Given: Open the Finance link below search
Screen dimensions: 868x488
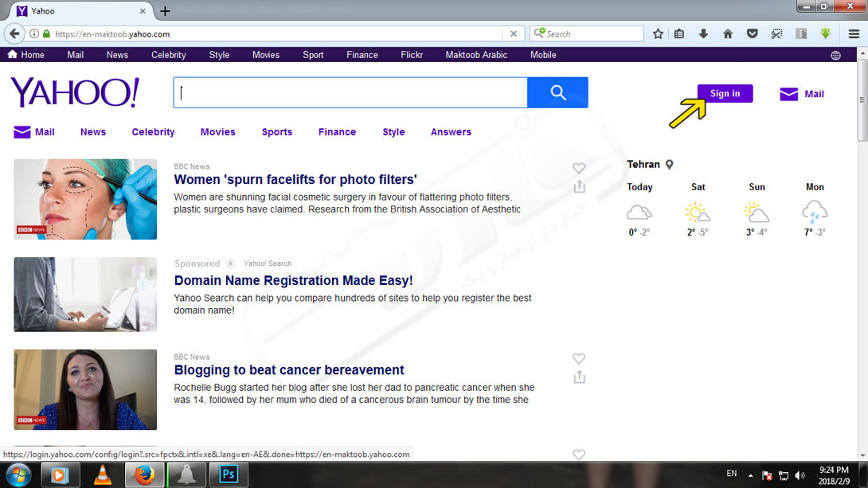Looking at the screenshot, I should pos(337,131).
